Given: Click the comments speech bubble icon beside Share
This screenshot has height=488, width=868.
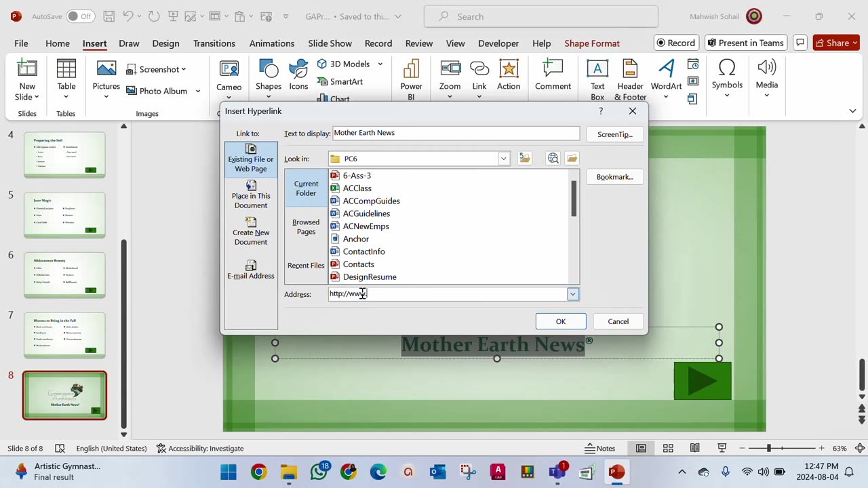Looking at the screenshot, I should pyautogui.click(x=800, y=43).
